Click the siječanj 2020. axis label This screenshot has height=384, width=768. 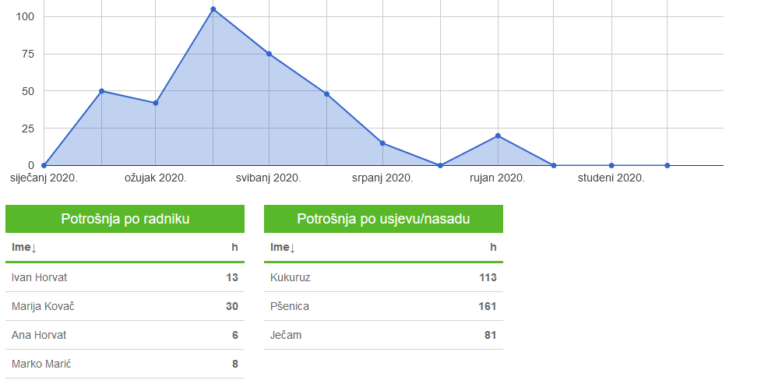point(44,178)
